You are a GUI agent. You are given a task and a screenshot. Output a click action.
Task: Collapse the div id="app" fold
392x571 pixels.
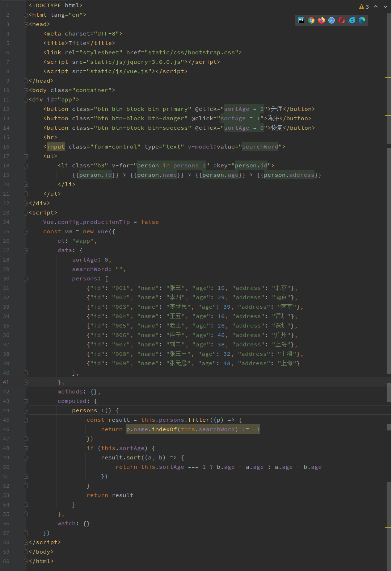click(x=26, y=100)
